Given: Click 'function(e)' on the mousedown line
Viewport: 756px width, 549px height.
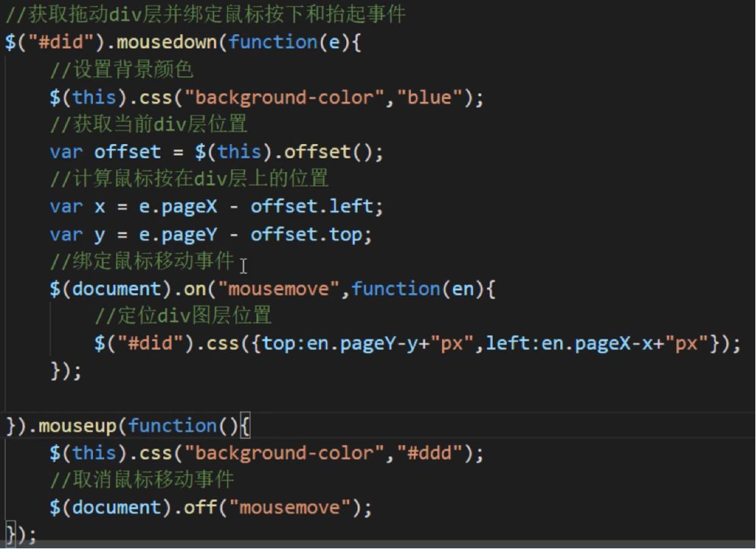Looking at the screenshot, I should (290, 42).
